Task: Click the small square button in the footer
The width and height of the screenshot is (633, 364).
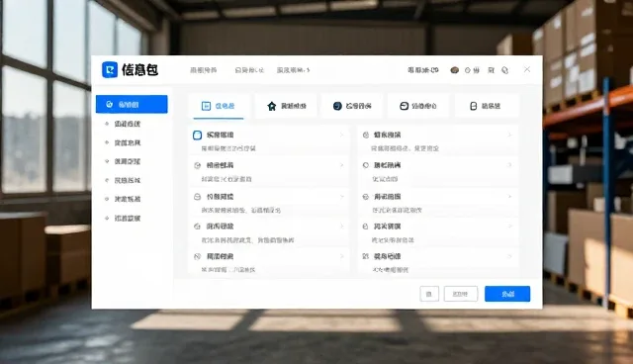Action: point(429,294)
